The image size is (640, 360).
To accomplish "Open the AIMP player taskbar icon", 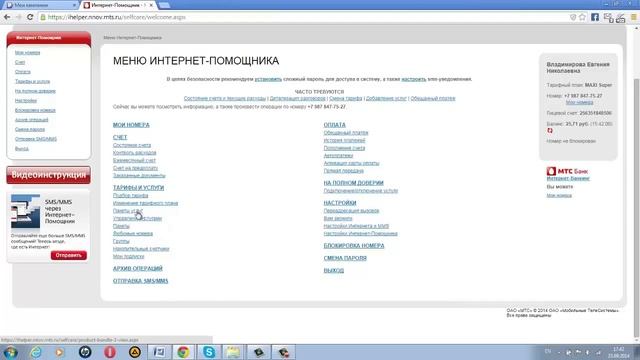I will pyautogui.click(x=135, y=352).
